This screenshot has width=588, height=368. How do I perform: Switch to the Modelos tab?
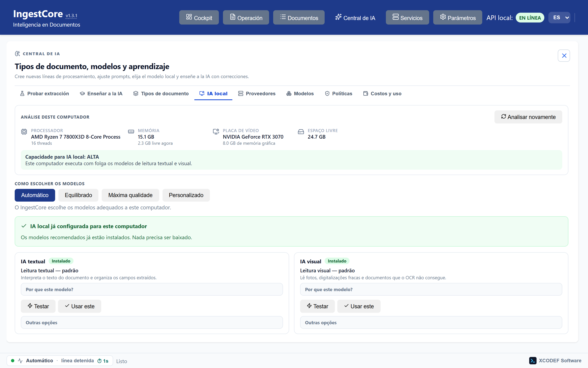[x=300, y=93]
